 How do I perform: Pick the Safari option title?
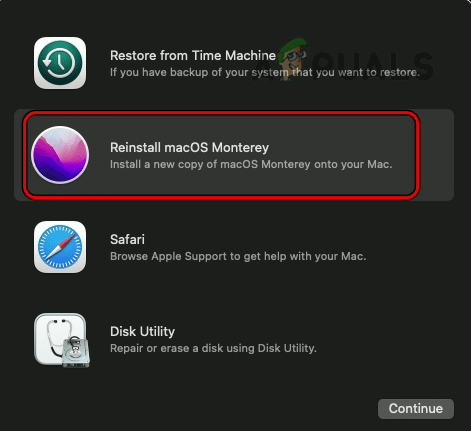(x=127, y=239)
